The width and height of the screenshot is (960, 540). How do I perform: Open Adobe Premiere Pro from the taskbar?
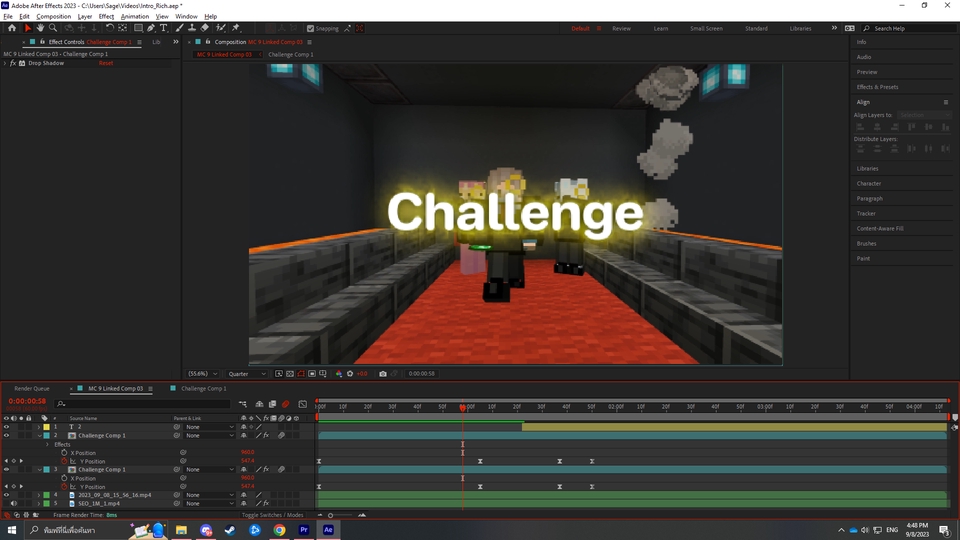point(304,530)
